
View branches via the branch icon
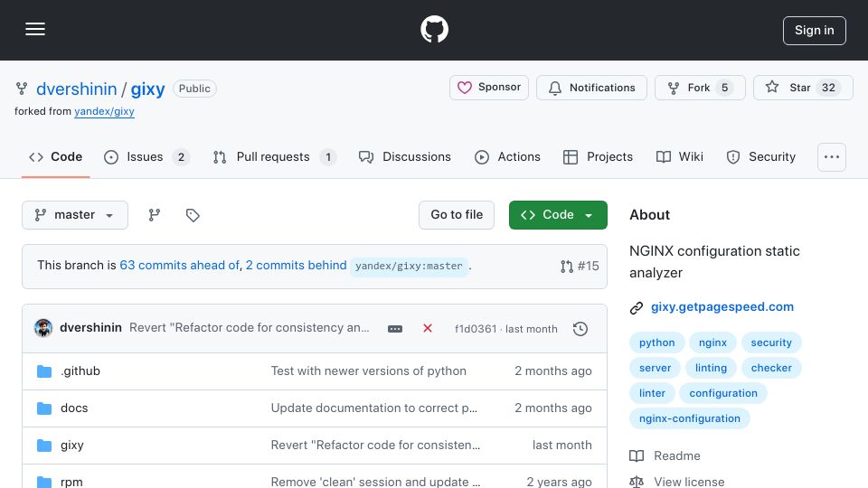click(155, 215)
